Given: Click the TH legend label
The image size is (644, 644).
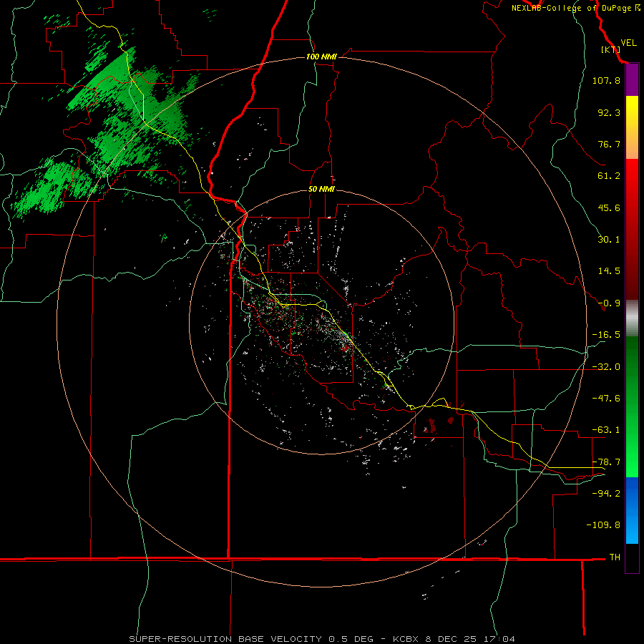Looking at the screenshot, I should pyautogui.click(x=615, y=557).
